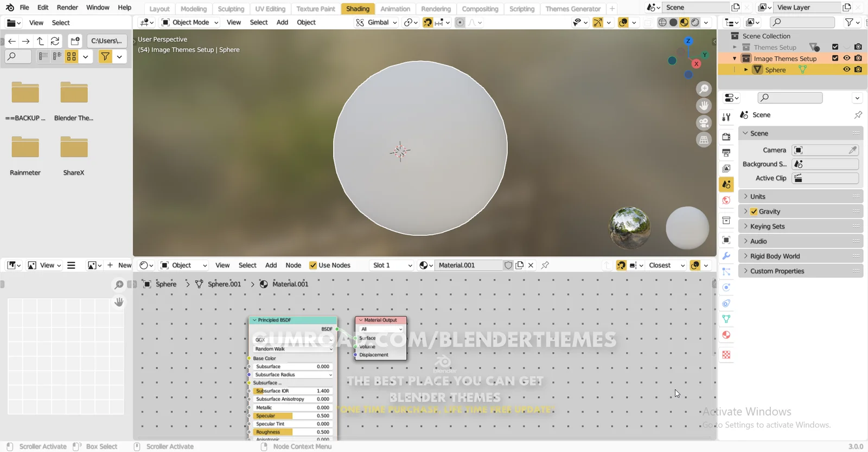The image size is (868, 452).
Task: Switch to the Layout workspace tab
Action: (x=159, y=9)
